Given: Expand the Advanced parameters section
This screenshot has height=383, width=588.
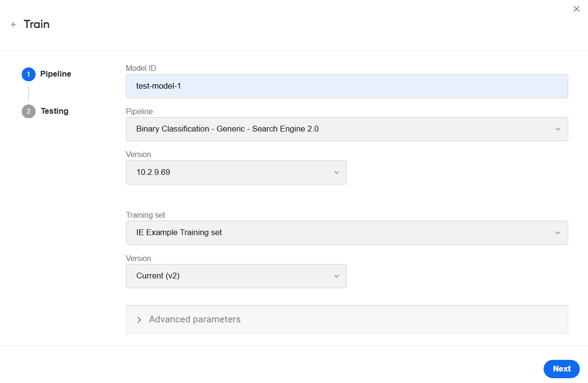Looking at the screenshot, I should [x=347, y=319].
